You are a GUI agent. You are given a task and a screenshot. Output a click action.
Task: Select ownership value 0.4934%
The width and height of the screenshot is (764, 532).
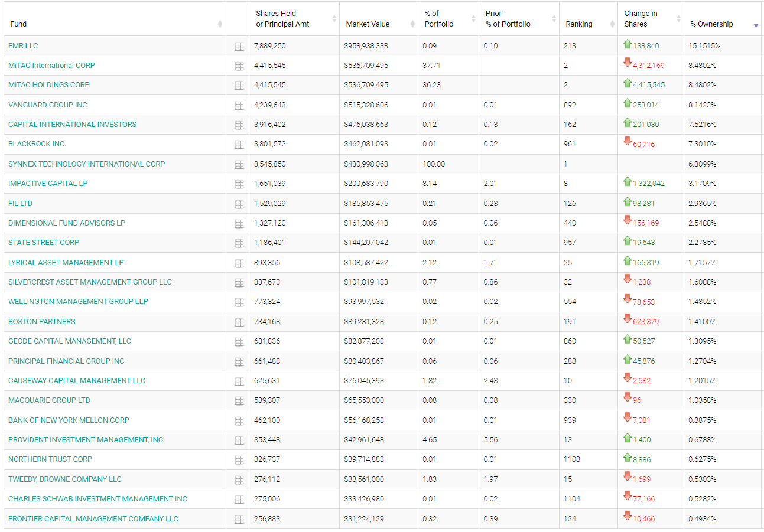[703, 519]
